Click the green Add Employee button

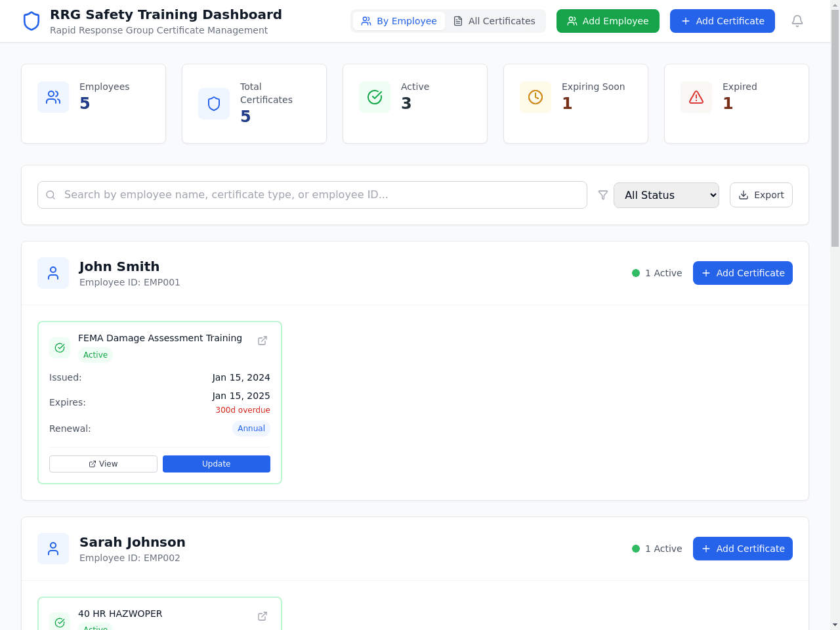click(x=608, y=21)
